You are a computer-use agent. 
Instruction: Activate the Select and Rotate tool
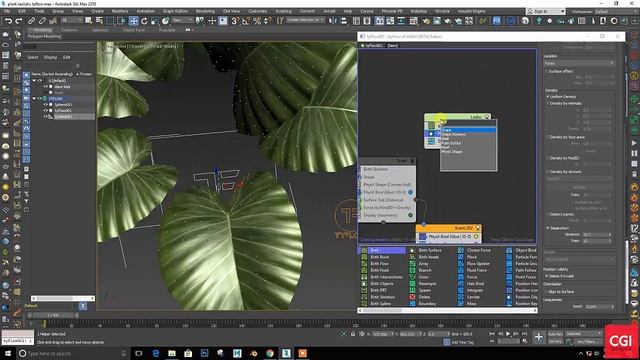click(x=144, y=21)
